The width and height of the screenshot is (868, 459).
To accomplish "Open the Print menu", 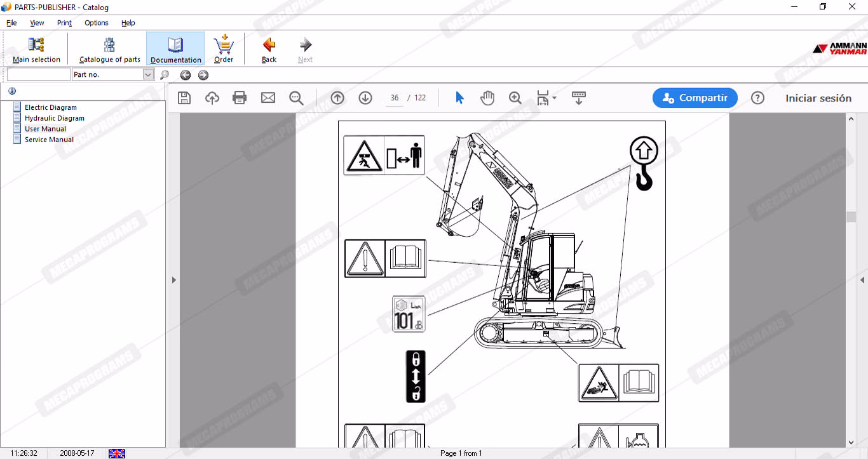I will click(x=64, y=23).
